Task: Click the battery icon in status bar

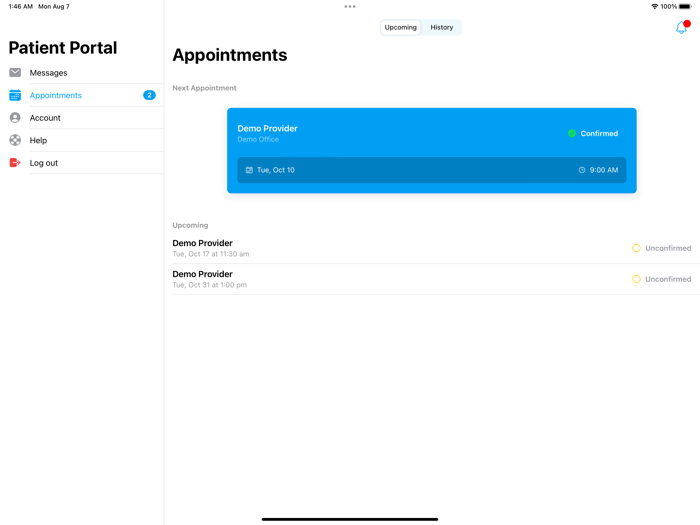Action: tap(685, 7)
